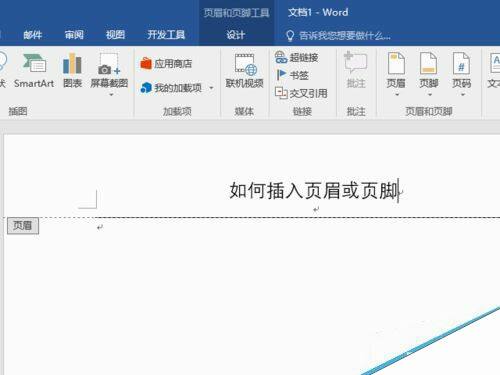Image resolution: width=500 pixels, height=375 pixels.
Task: Click the 批注 comment icon
Action: [356, 70]
